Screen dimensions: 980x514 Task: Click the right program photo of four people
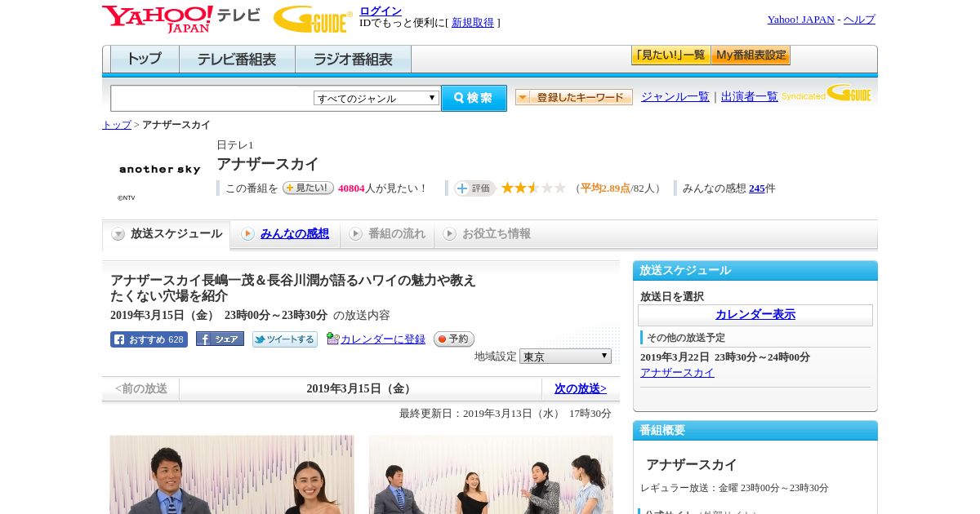pos(491,474)
